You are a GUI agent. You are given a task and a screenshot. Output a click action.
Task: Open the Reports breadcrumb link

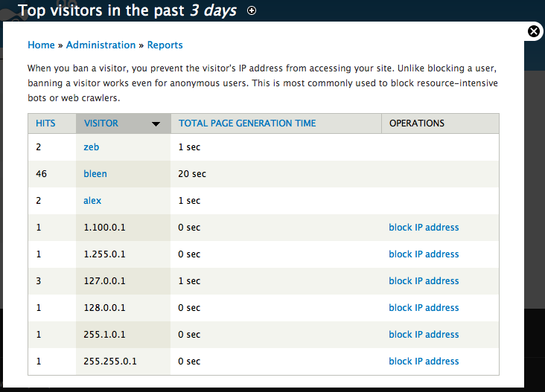pos(165,45)
